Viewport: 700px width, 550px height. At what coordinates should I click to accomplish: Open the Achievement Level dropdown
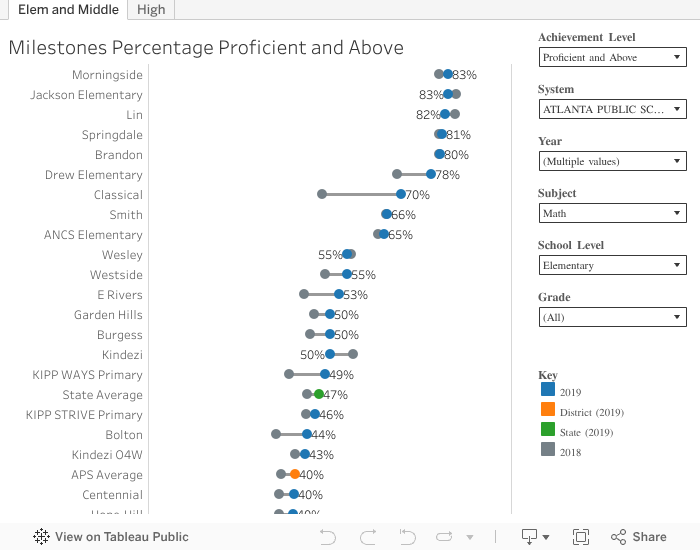click(612, 57)
